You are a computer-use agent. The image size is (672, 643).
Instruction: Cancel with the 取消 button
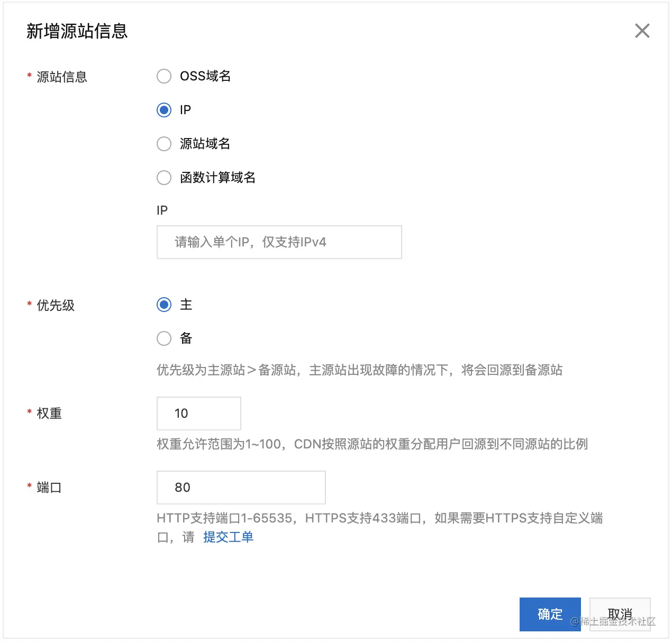620,614
